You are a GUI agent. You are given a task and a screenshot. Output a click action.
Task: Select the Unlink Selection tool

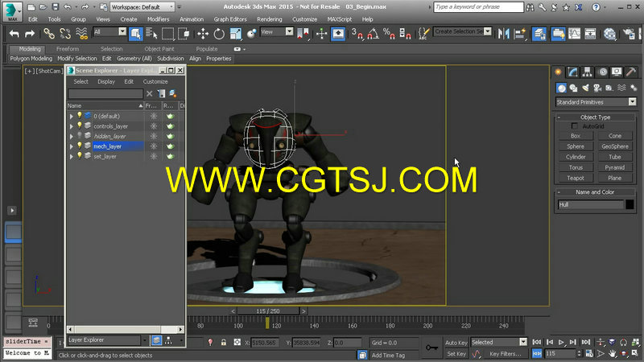(x=65, y=34)
